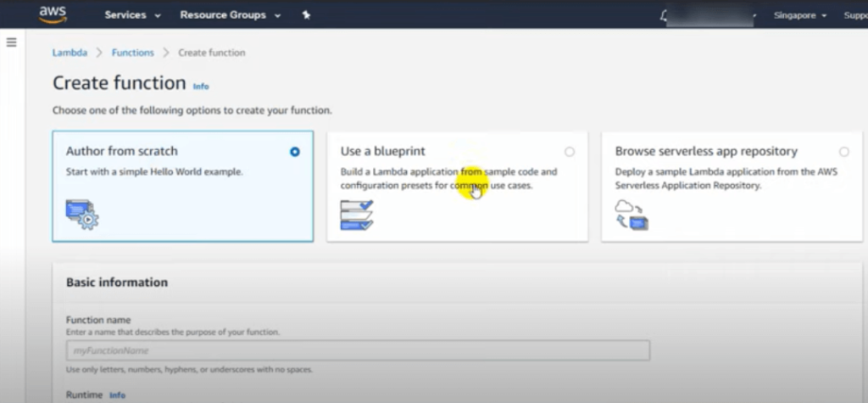Open Info link next to Runtime
Viewport: 868px width, 403px height.
click(x=117, y=395)
